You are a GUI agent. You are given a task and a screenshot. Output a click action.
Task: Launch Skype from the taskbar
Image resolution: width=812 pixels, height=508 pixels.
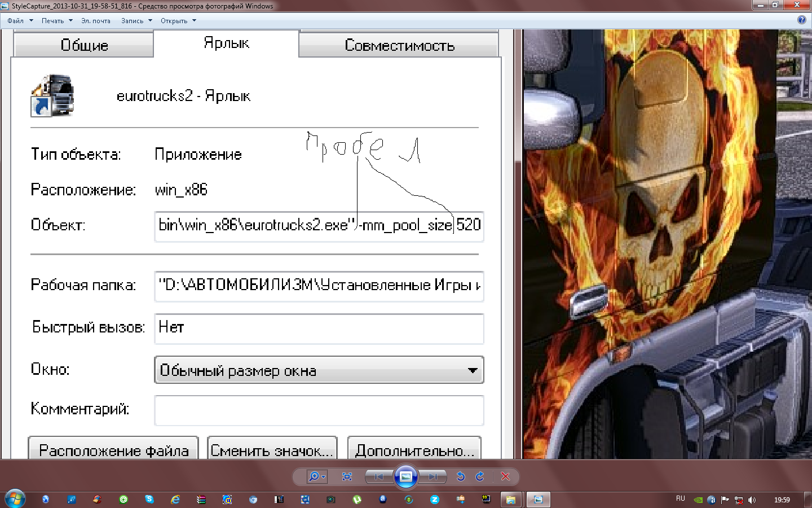click(x=149, y=500)
